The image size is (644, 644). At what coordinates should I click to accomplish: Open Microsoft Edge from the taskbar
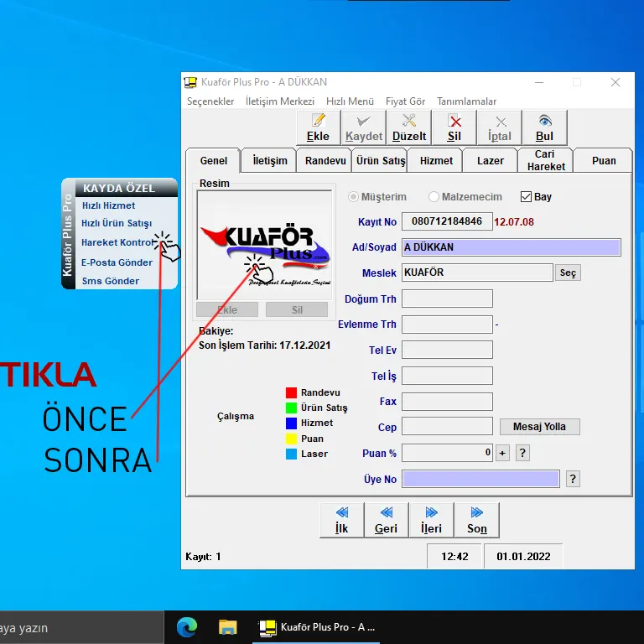186,626
